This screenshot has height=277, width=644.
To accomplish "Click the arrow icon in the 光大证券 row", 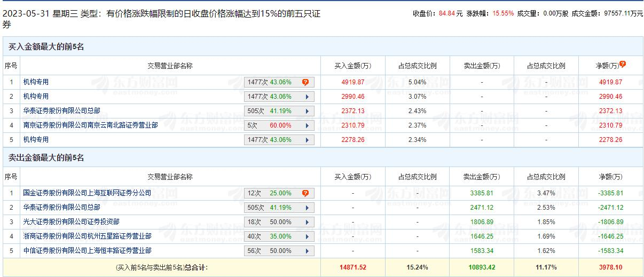I will point(307,222).
